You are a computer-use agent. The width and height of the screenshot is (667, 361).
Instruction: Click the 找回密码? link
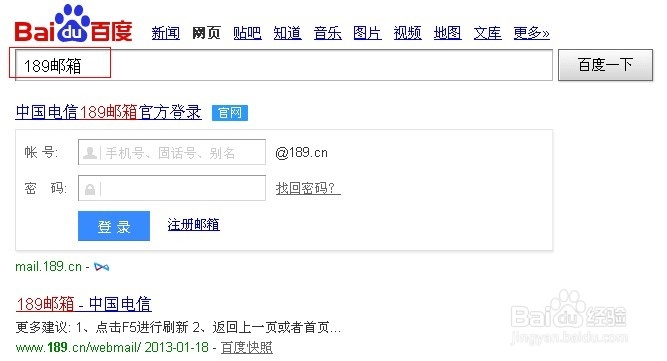tap(308, 188)
